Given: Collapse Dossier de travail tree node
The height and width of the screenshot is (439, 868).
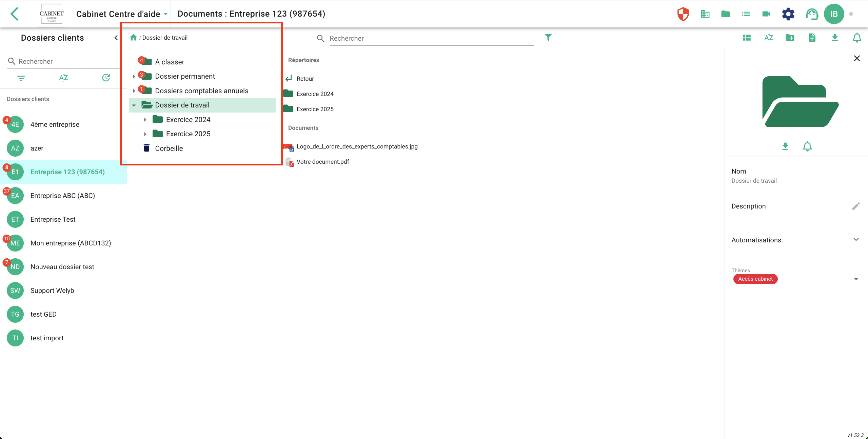Looking at the screenshot, I should (134, 105).
